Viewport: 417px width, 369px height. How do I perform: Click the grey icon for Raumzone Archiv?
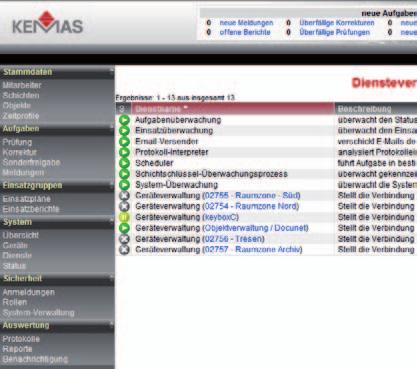coord(124,249)
